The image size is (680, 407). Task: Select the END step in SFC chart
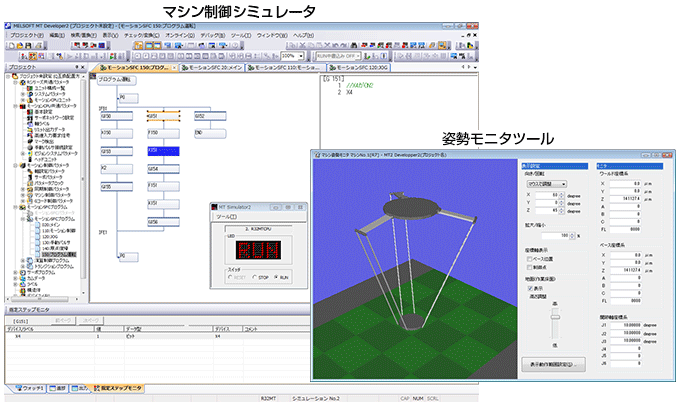tap(210, 134)
